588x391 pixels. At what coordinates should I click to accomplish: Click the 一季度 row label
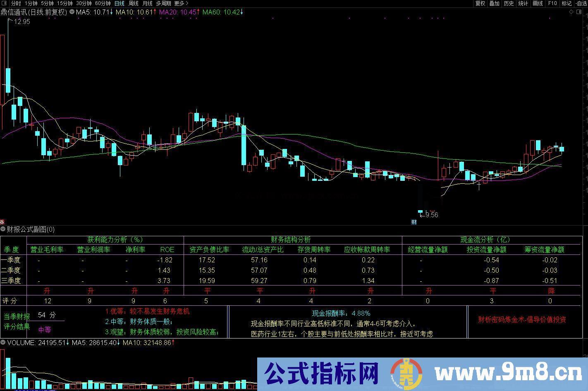coord(11,260)
